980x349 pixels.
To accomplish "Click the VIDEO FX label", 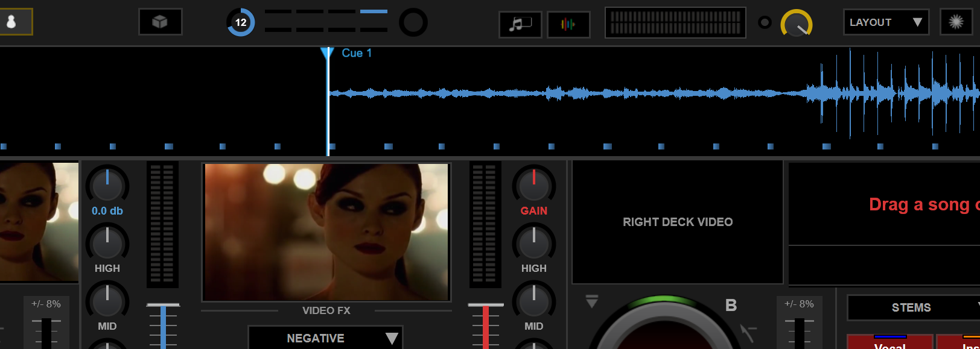I will 326,310.
